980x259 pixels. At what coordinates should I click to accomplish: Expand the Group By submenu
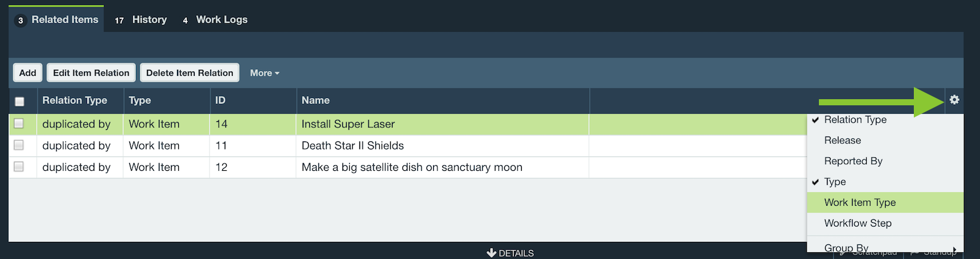885,247
